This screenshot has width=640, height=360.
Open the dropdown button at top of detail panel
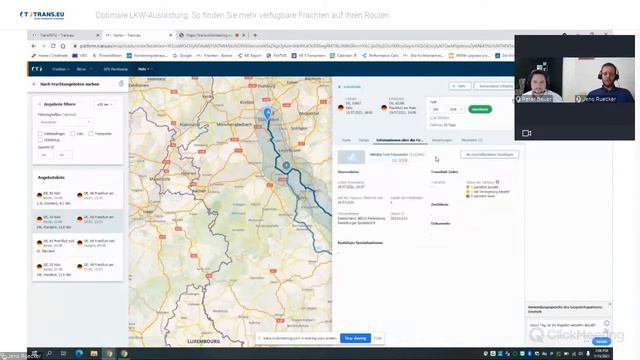tap(460, 86)
